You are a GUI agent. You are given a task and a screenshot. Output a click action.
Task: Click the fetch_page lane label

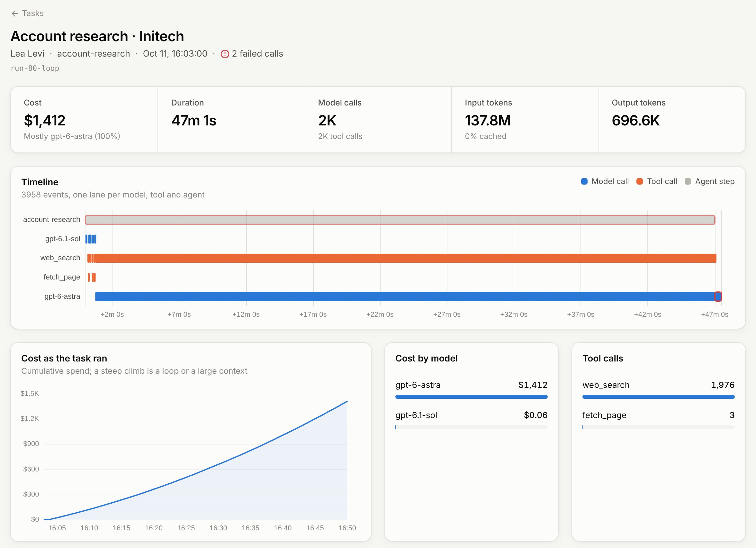[62, 277]
